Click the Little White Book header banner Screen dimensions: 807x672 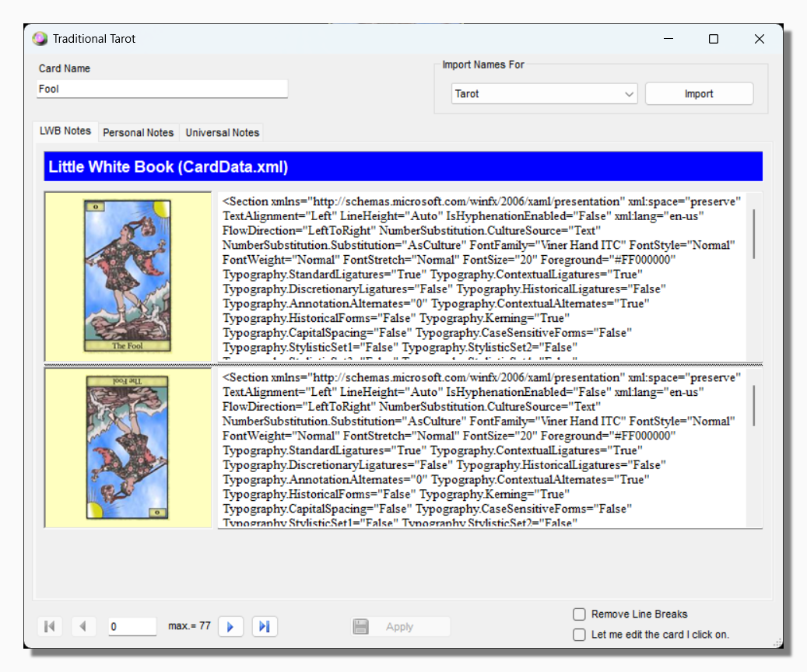pos(403,166)
